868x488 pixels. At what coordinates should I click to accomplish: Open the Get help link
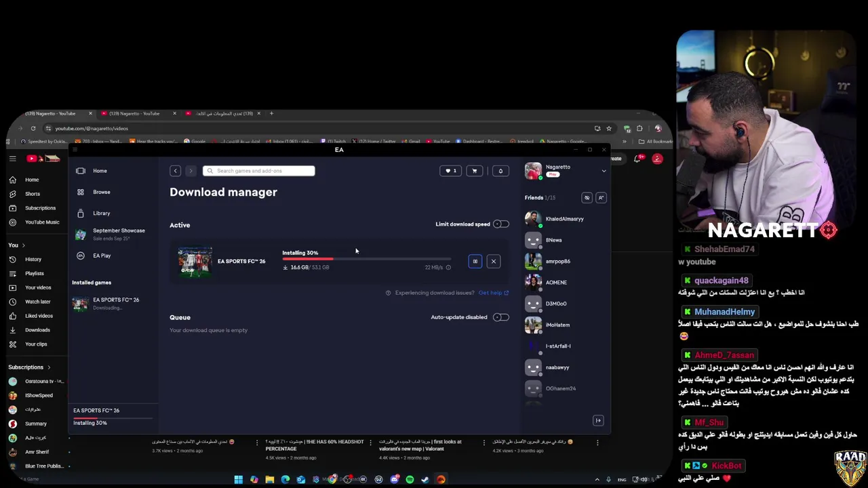pos(494,293)
